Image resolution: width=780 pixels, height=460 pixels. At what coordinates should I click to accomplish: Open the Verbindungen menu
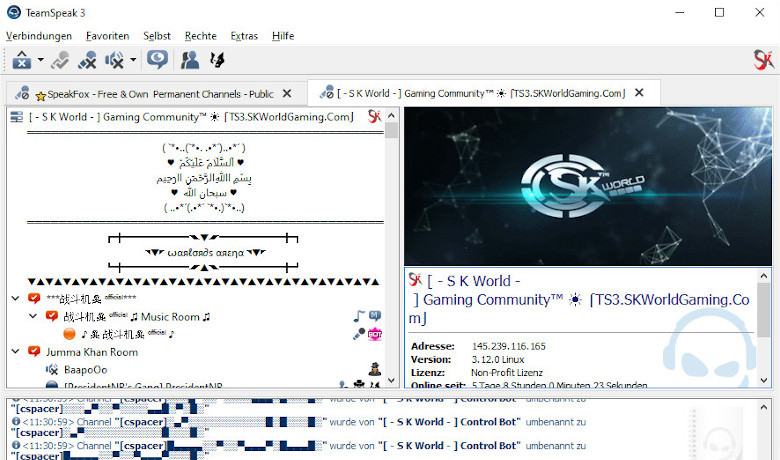point(39,36)
